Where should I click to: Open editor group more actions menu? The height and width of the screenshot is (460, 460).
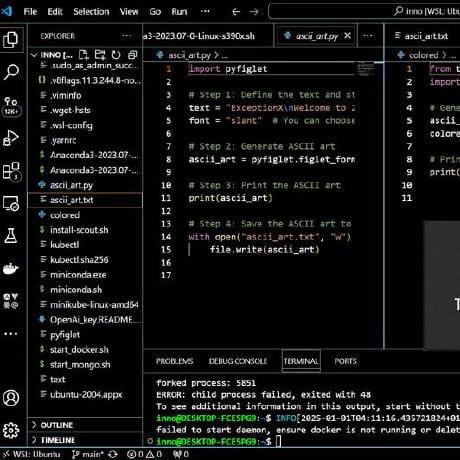point(368,35)
